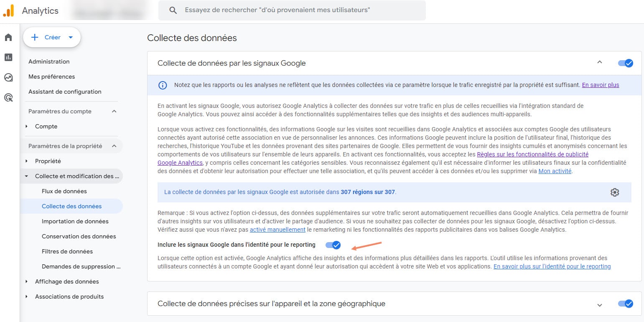The width and height of the screenshot is (644, 322).
Task: Open the Reports bar chart icon
Action: tap(8, 57)
